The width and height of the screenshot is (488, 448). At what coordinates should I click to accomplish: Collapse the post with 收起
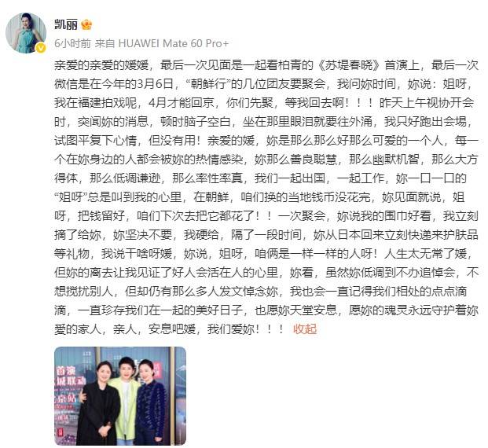click(x=305, y=329)
